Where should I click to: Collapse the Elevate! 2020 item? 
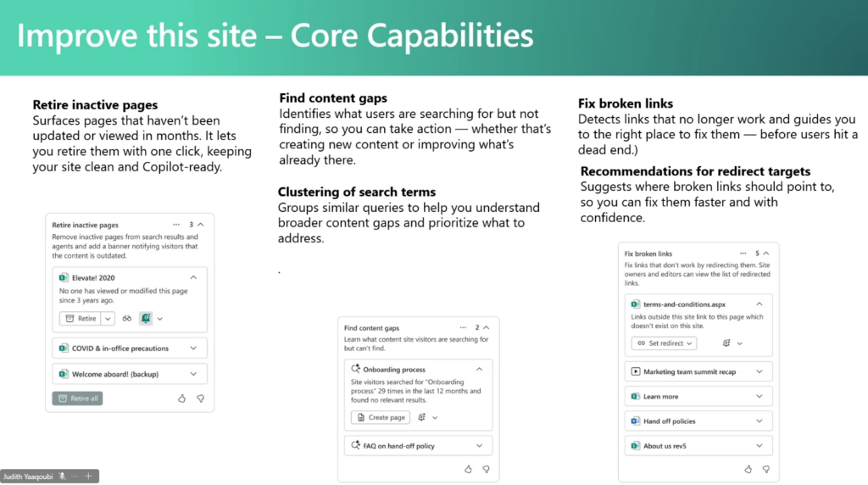pyautogui.click(x=193, y=277)
